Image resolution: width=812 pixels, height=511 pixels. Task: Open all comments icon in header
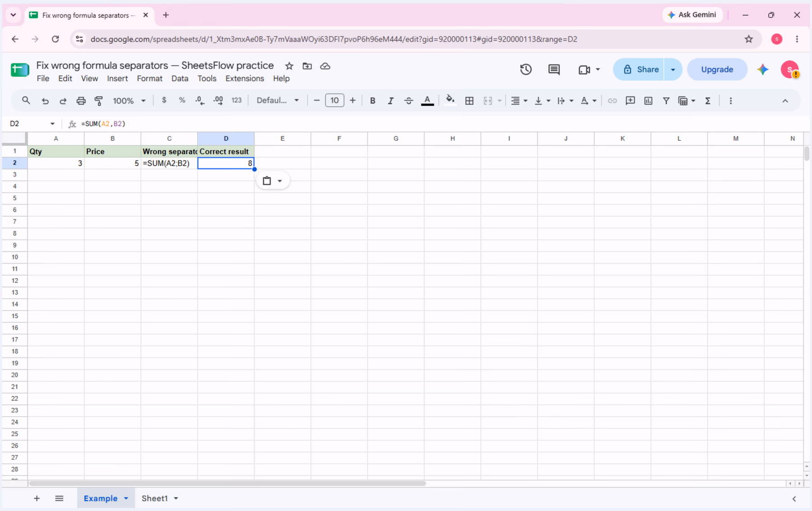tap(554, 70)
